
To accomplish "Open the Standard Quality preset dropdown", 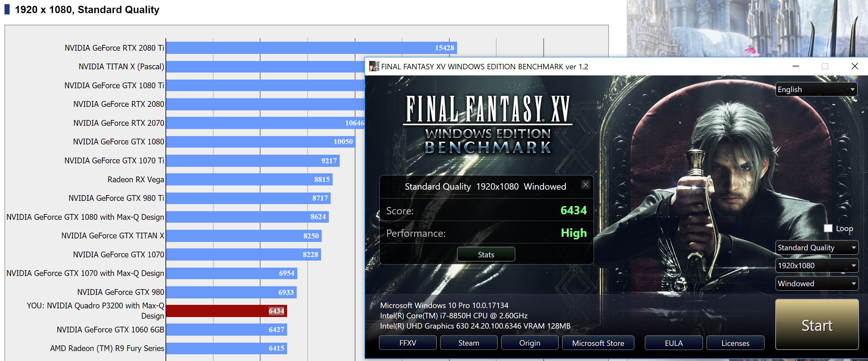I will (817, 247).
